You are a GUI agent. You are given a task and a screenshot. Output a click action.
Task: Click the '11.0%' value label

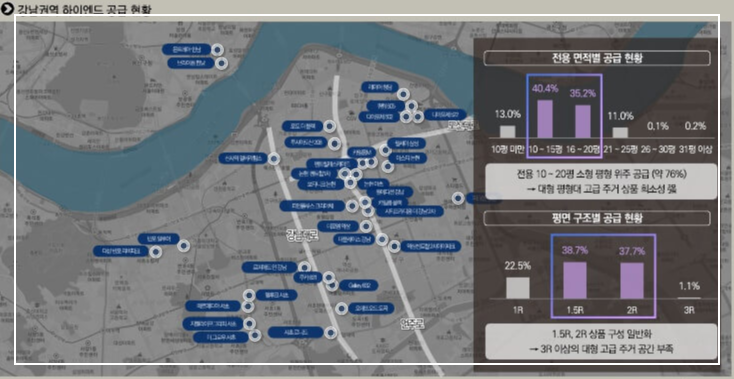coord(620,116)
